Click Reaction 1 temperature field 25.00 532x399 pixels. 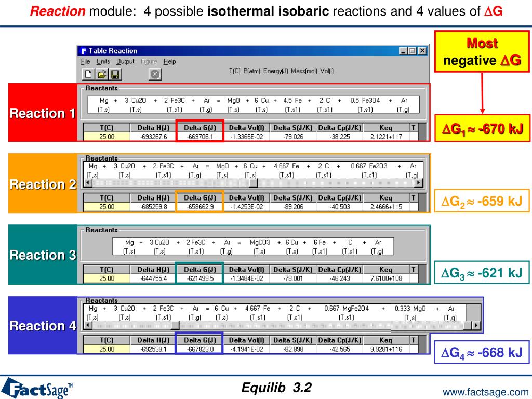tap(107, 137)
